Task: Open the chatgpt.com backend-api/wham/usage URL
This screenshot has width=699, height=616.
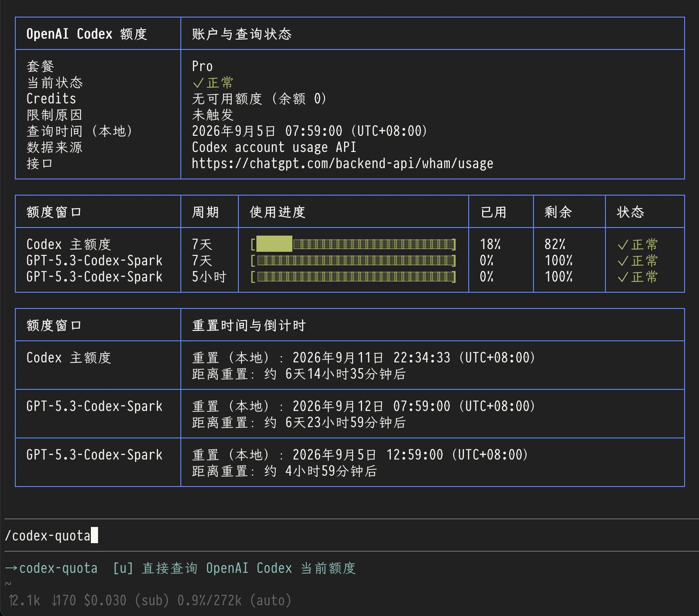Action: click(x=343, y=163)
